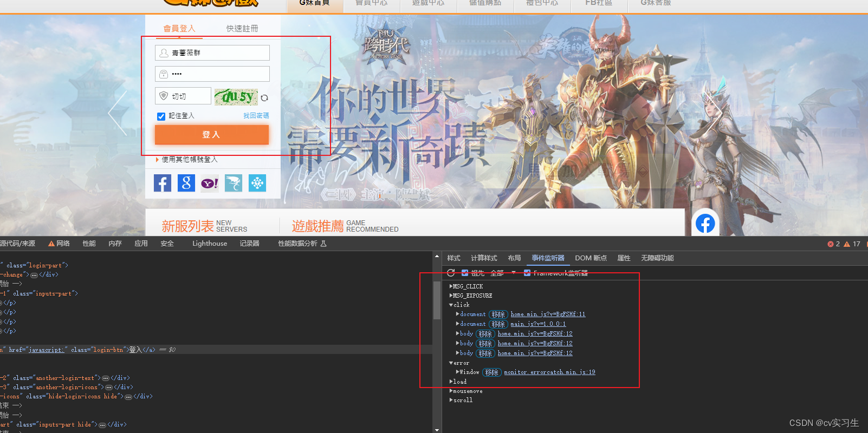This screenshot has width=868, height=433.
Task: Open monitor.errorcatch.min.js:19 source link
Action: tap(549, 372)
